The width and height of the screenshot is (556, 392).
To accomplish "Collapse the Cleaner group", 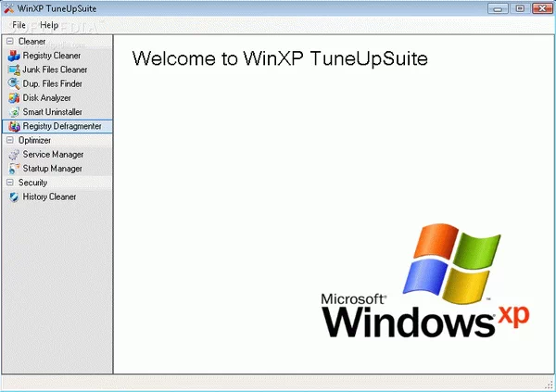I will point(10,41).
